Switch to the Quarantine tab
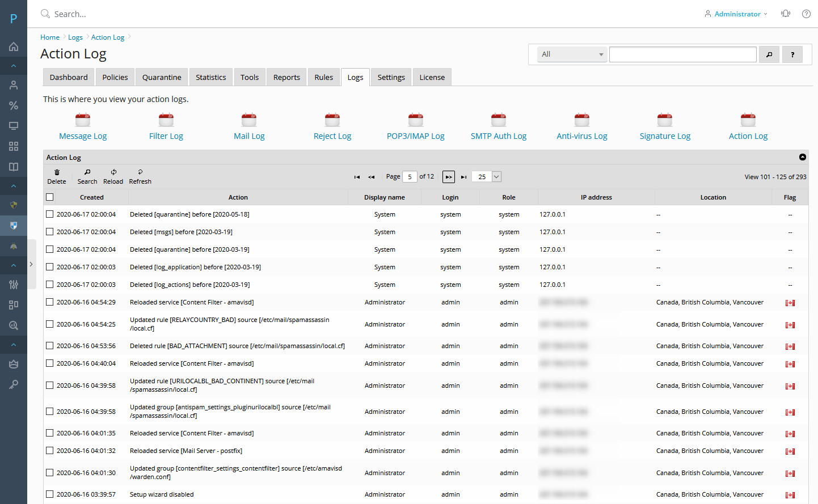818x504 pixels. point(162,77)
